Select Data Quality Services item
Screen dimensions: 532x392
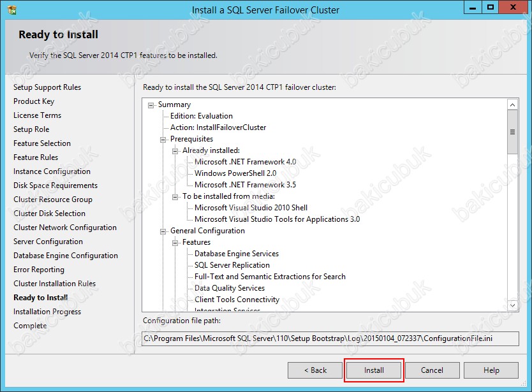(230, 288)
